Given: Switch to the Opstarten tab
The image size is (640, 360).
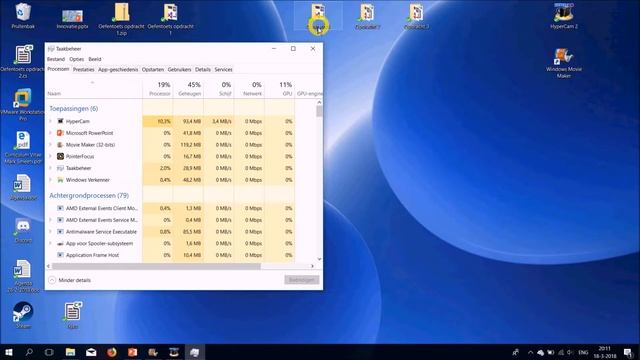Looking at the screenshot, I should [x=153, y=70].
